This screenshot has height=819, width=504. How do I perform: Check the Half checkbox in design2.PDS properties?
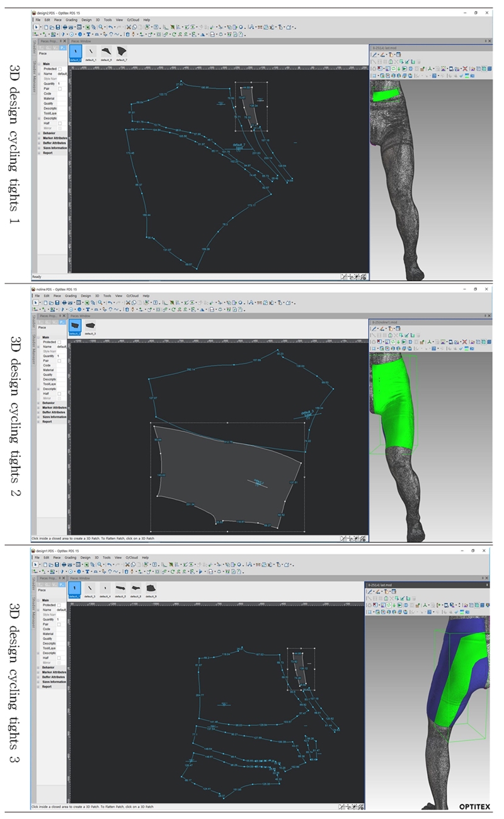60,123
